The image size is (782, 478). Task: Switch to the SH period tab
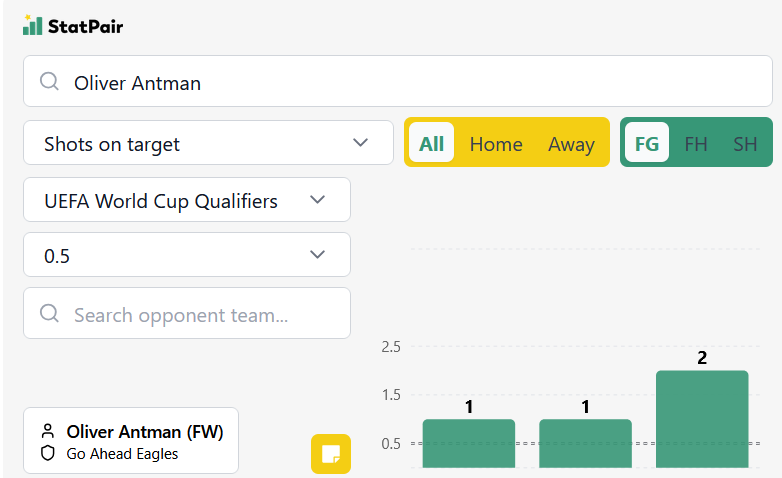(x=745, y=144)
